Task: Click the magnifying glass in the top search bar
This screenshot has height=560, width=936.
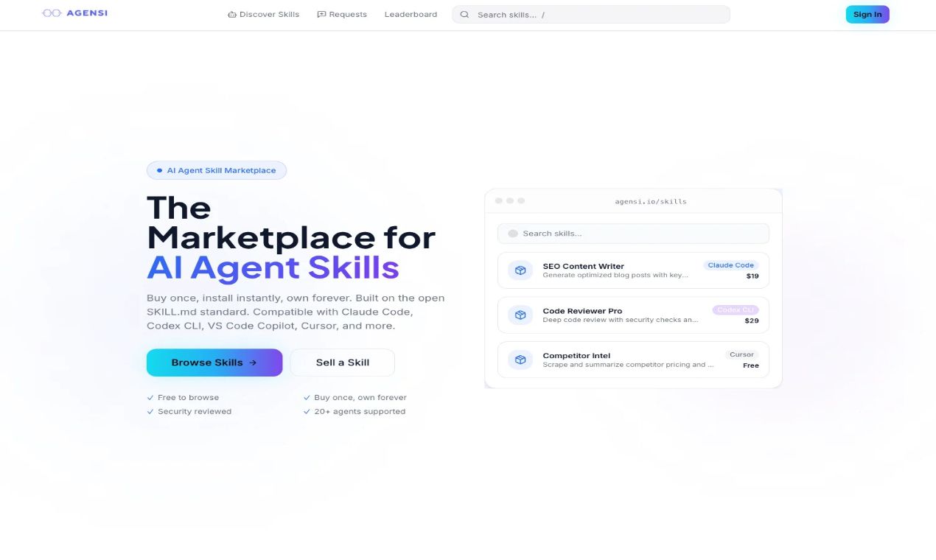Action: 464,14
